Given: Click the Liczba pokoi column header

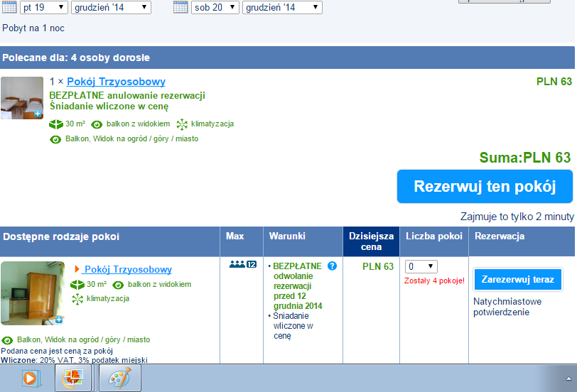Looking at the screenshot, I should pyautogui.click(x=434, y=241).
